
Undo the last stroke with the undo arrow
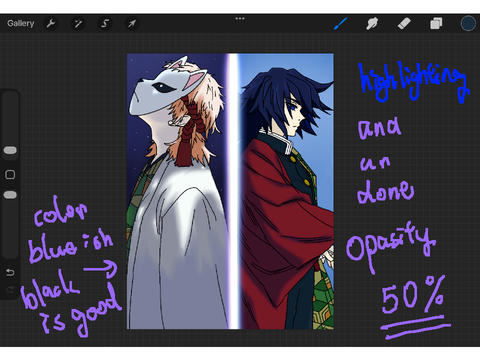10,272
